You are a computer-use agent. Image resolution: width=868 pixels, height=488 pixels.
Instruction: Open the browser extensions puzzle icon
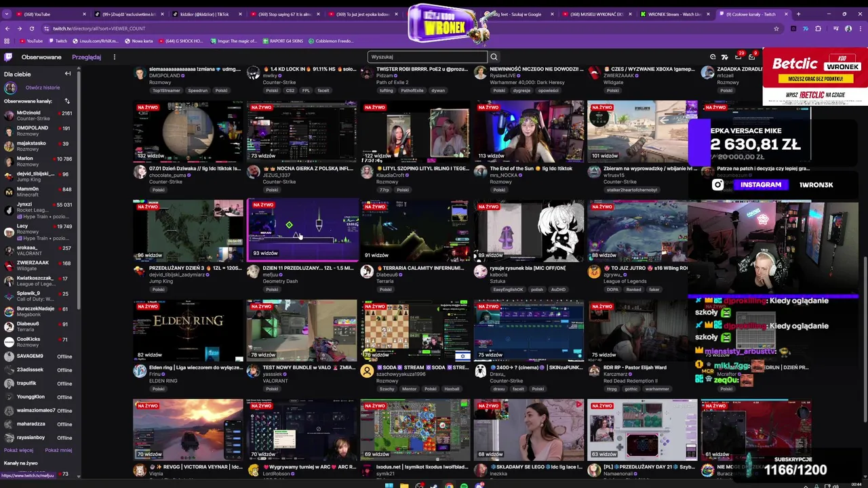[x=818, y=28]
